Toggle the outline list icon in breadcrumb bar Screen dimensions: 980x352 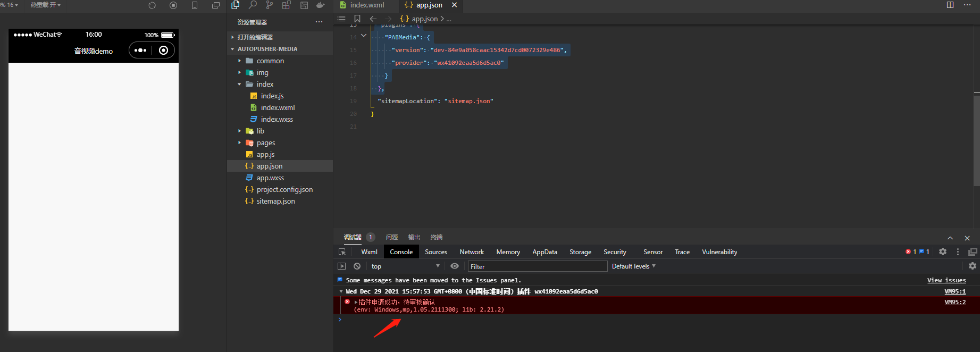tap(341, 19)
